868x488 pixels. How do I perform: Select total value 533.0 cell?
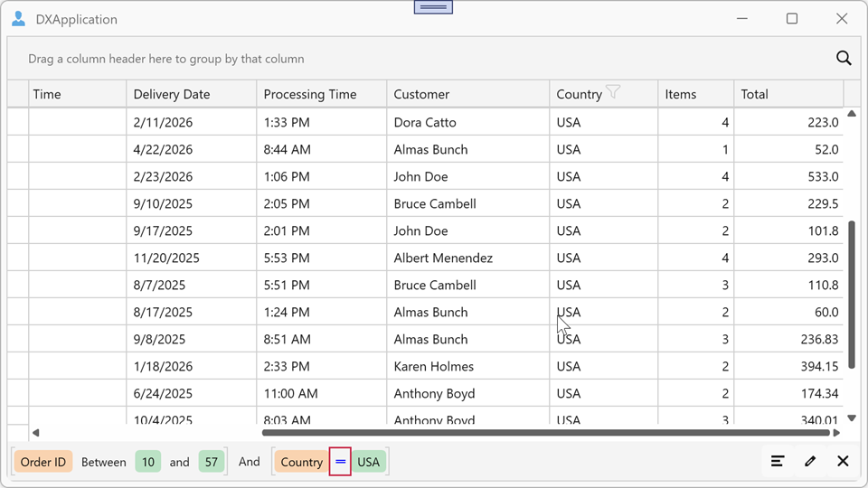pyautogui.click(x=788, y=176)
